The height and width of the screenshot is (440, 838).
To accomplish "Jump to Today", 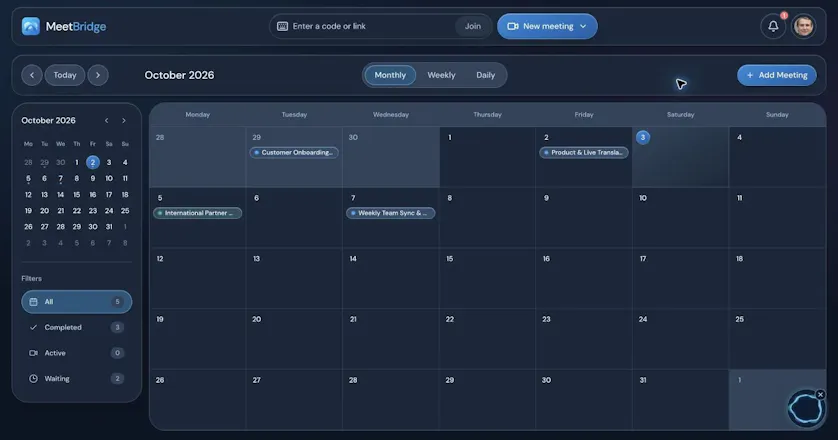I will 65,75.
